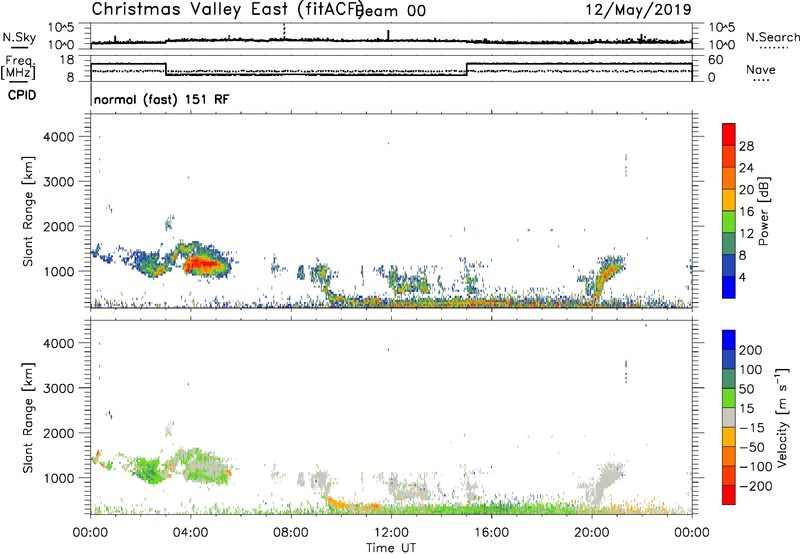This screenshot has height=554, width=800.
Task: Click the 'Beam 00' label
Action: tap(391, 11)
